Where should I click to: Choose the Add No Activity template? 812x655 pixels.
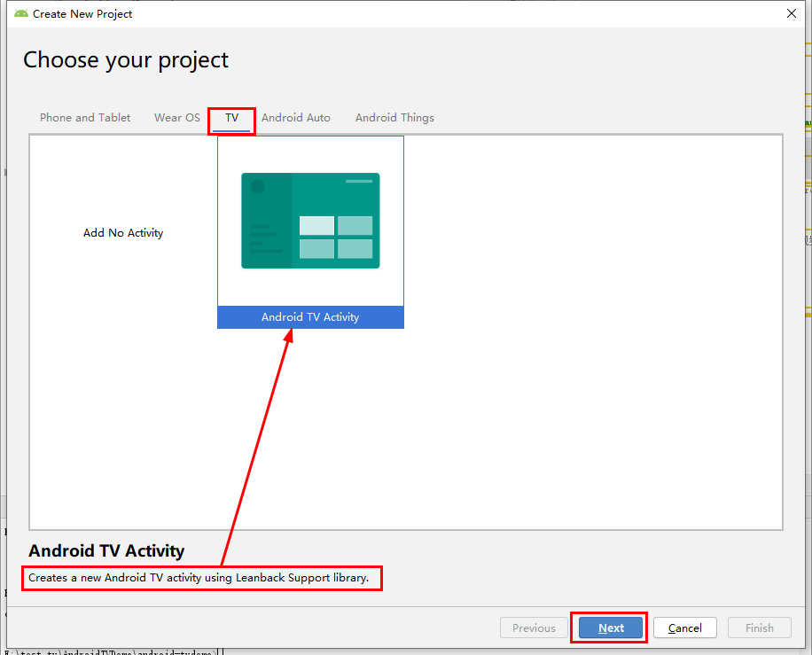pos(123,232)
